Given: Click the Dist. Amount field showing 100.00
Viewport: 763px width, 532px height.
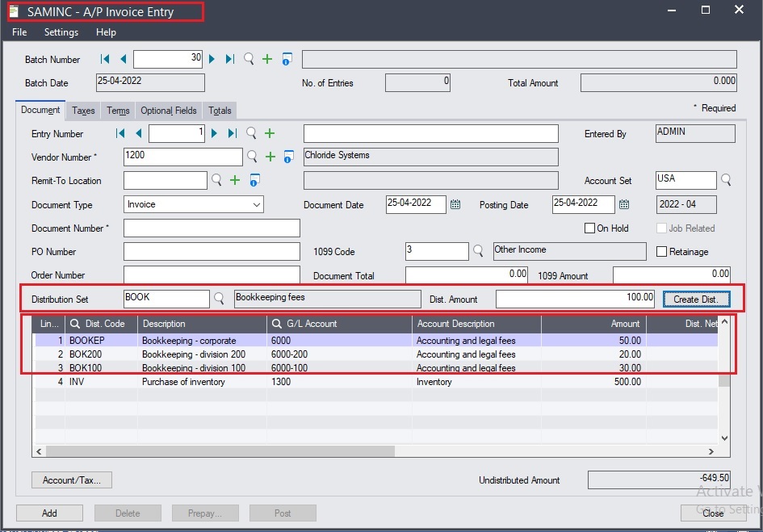Looking at the screenshot, I should click(x=575, y=299).
